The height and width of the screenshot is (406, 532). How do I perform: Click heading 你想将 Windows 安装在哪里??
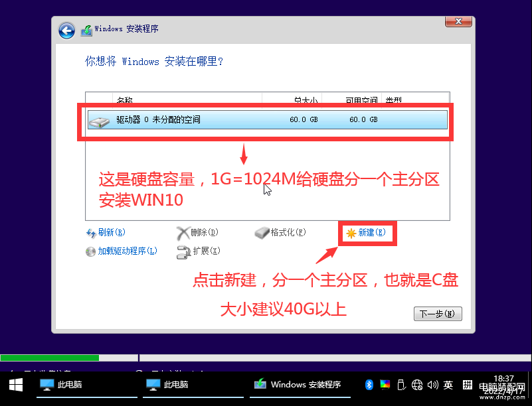pyautogui.click(x=154, y=61)
